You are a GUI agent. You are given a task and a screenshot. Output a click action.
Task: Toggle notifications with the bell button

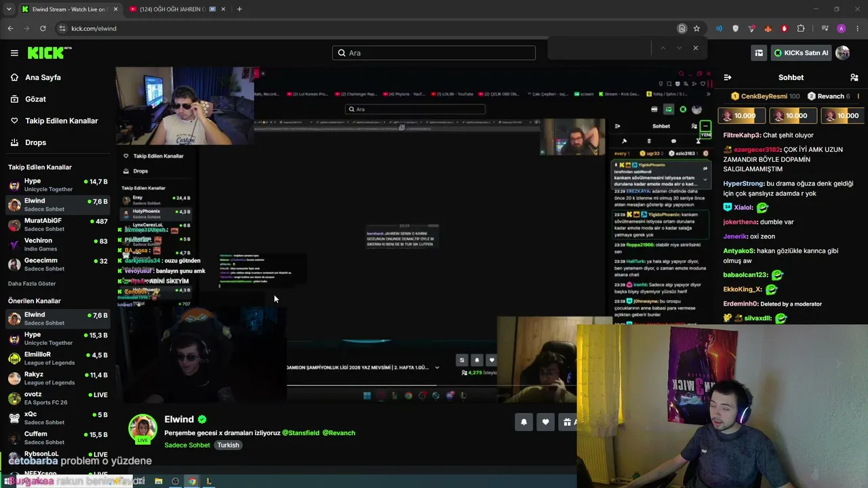pyautogui.click(x=524, y=422)
